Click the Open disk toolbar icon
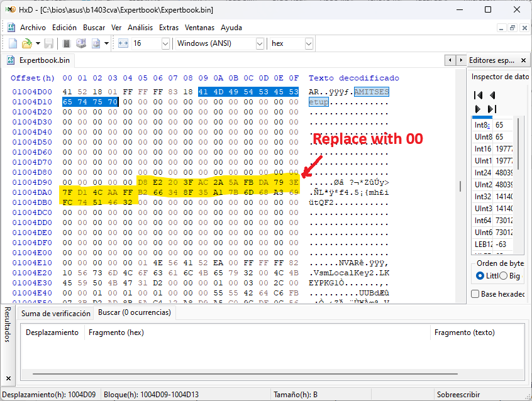Viewport: 532px width, 401px height. (80, 43)
